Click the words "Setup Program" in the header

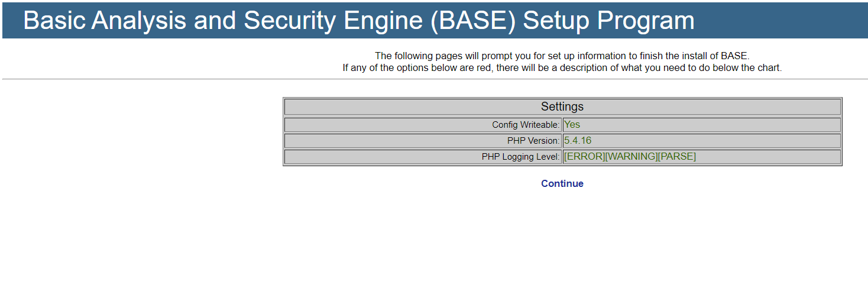608,21
